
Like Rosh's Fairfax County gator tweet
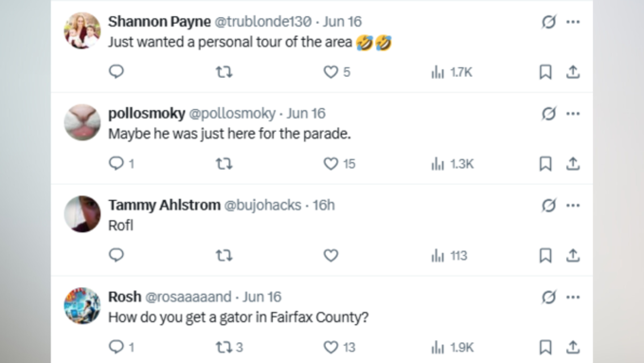pos(339,348)
